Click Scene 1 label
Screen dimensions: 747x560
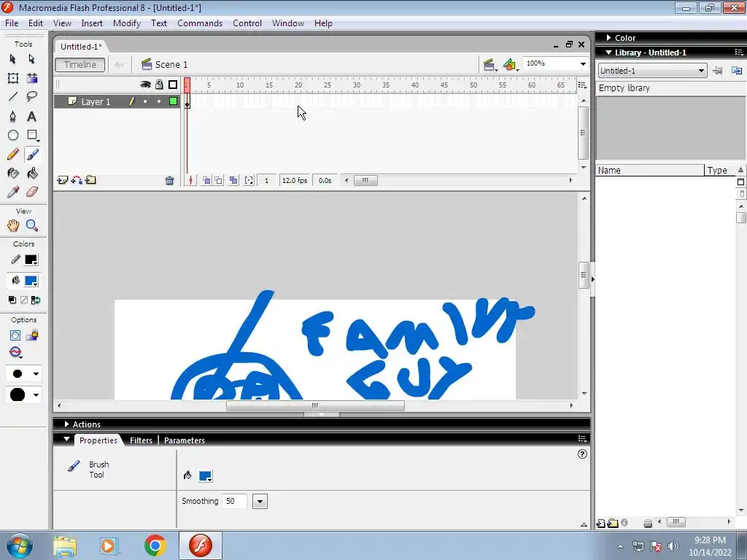click(171, 64)
